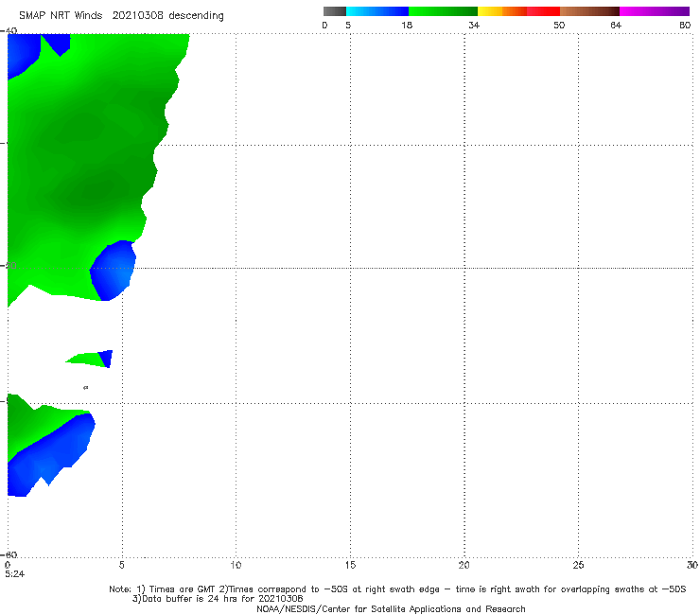The image size is (700, 615).
Task: Click the "34" label under the color bar
Action: [x=474, y=26]
